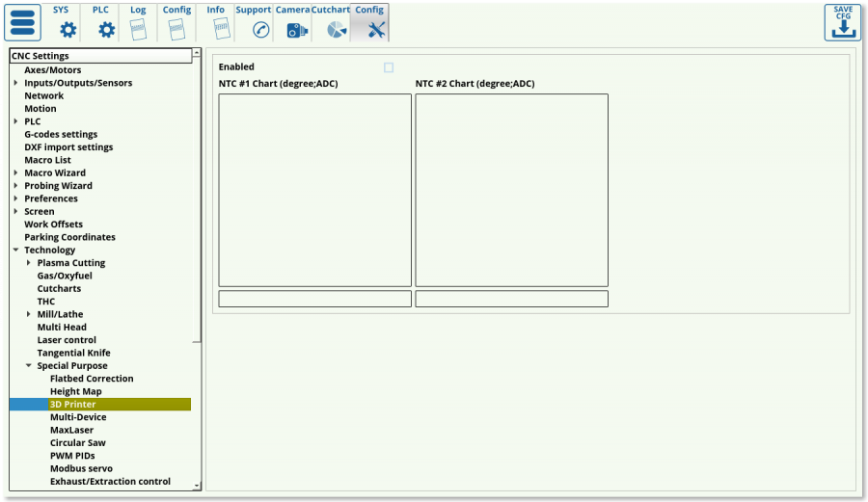Open the Info document icon

click(x=216, y=29)
